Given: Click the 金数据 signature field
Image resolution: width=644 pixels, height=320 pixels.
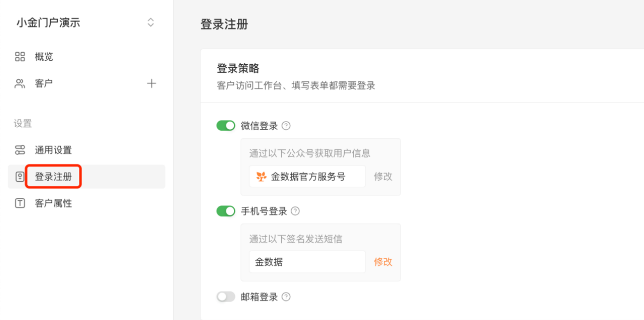Looking at the screenshot, I should (x=307, y=262).
